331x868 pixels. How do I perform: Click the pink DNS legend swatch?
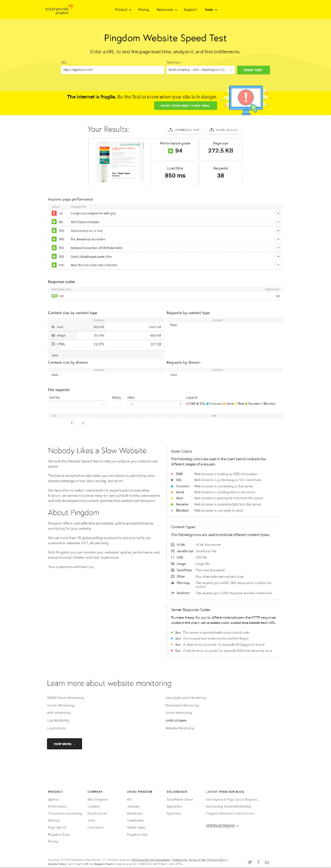187,404
